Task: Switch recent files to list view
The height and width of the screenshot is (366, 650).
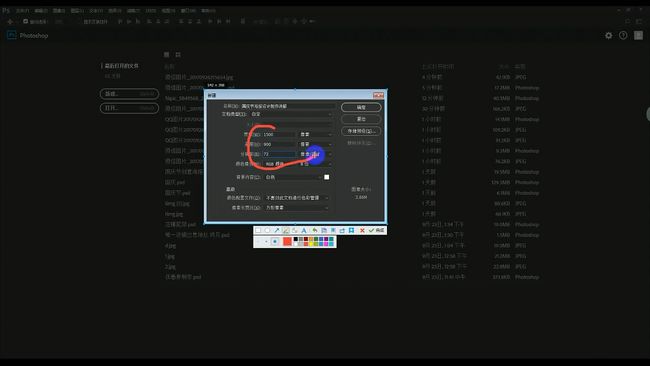Action: (167, 55)
